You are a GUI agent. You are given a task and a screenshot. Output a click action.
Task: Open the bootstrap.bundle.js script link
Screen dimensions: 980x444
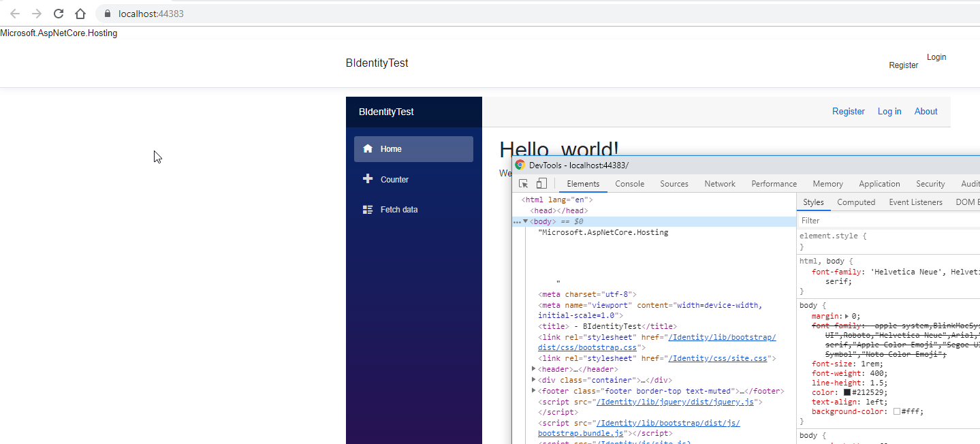coord(639,428)
